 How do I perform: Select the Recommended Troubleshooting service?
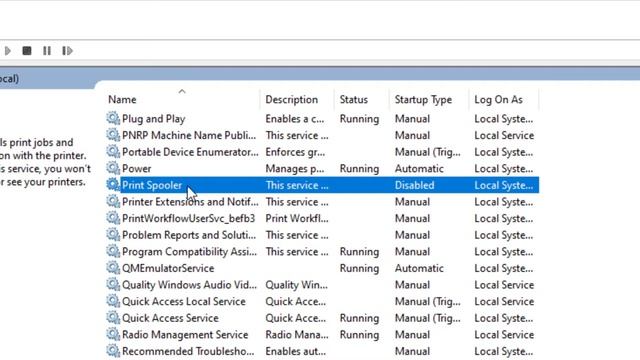(188, 351)
